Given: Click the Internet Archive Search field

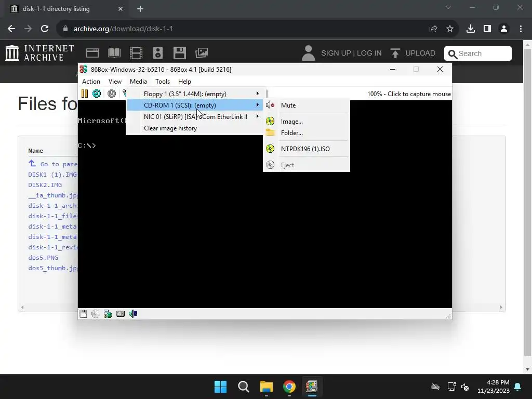Looking at the screenshot, I should point(478,54).
